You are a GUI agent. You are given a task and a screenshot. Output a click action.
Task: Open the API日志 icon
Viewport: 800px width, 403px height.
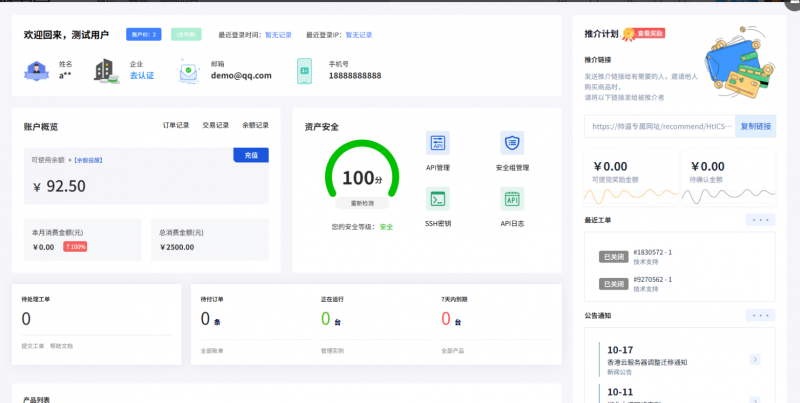pyautogui.click(x=512, y=198)
